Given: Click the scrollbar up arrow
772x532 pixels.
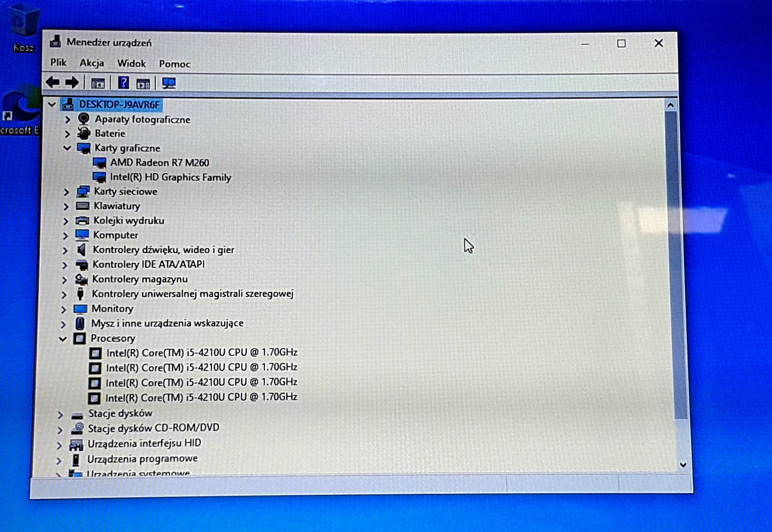Looking at the screenshot, I should click(x=670, y=106).
